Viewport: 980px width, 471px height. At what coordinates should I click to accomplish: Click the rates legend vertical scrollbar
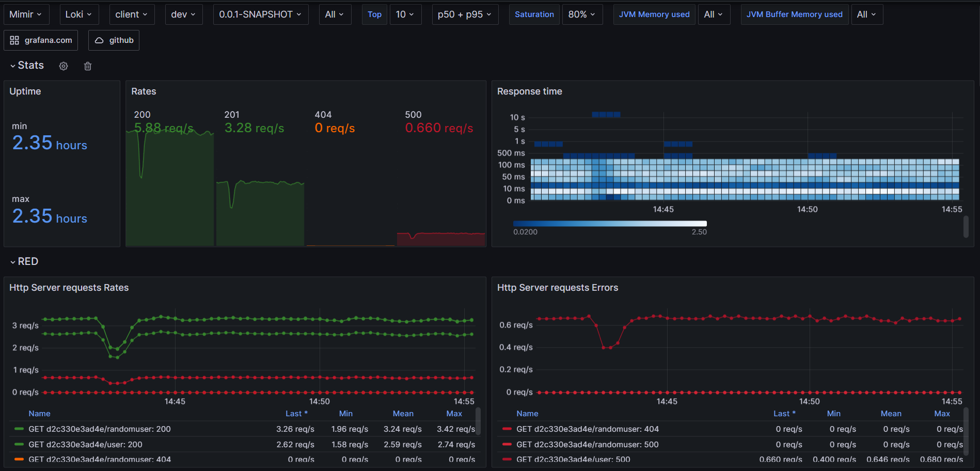[x=478, y=421]
